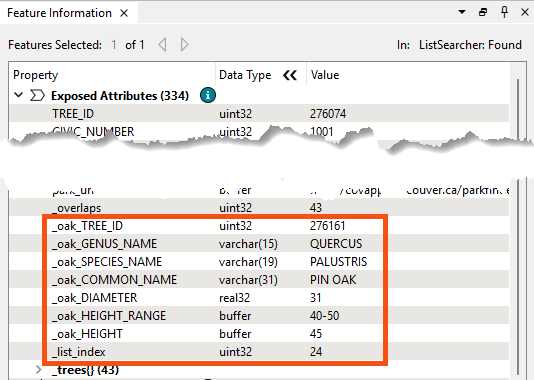Pin the Feature Information panel
Screen dimensions: 534x380
coord(504,12)
